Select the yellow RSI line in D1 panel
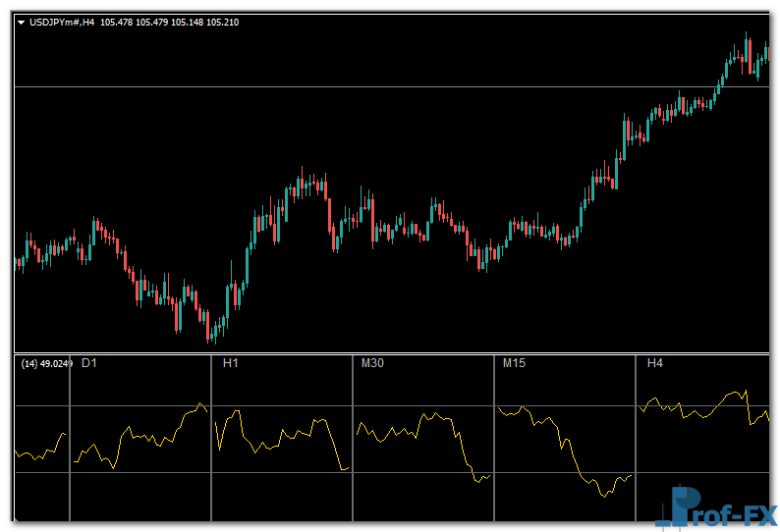This screenshot has width=780, height=532. [x=128, y=430]
